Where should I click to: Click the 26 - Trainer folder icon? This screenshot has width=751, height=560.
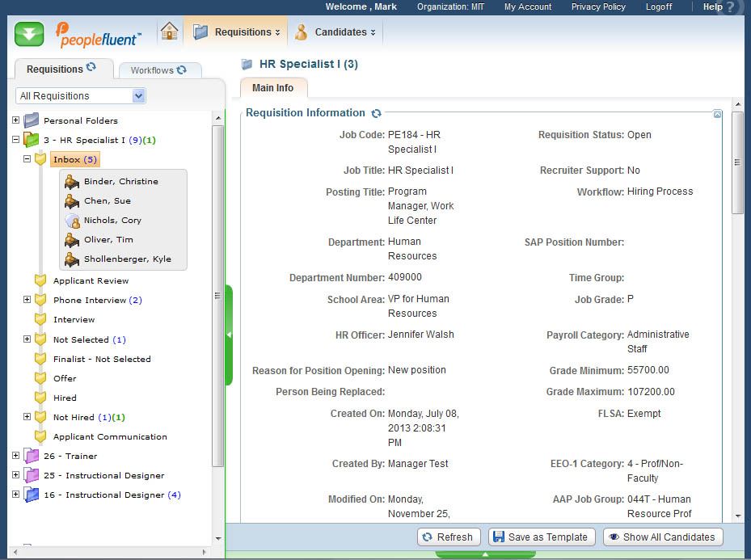pyautogui.click(x=32, y=457)
